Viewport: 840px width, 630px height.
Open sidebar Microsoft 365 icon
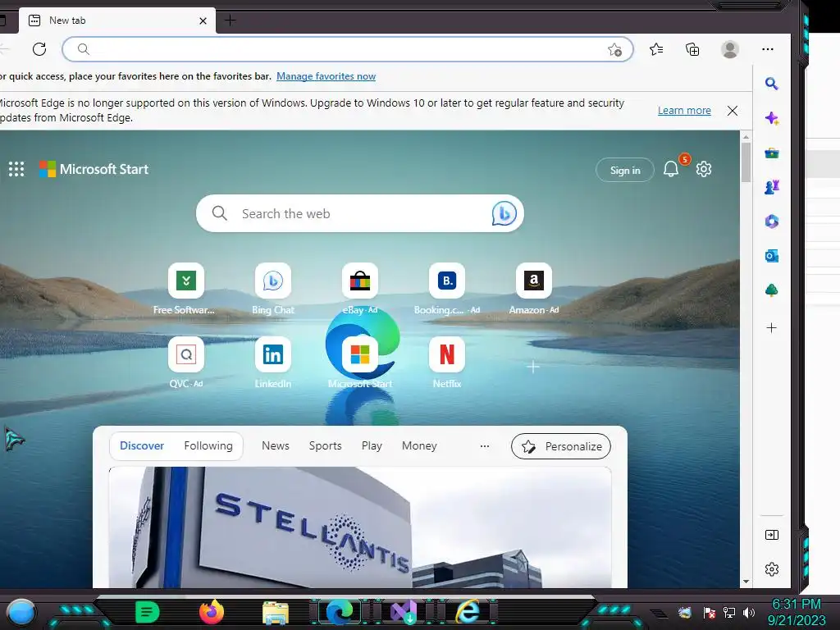(771, 221)
